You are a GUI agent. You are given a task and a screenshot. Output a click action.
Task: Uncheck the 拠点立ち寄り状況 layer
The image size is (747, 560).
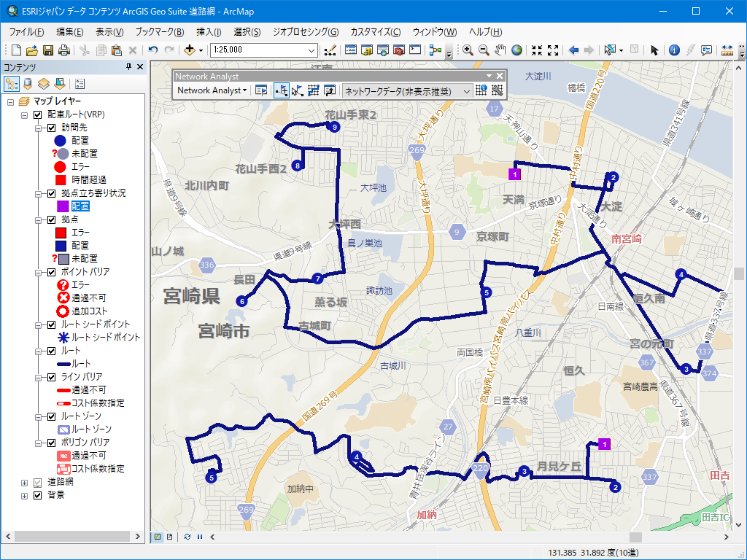(x=52, y=193)
